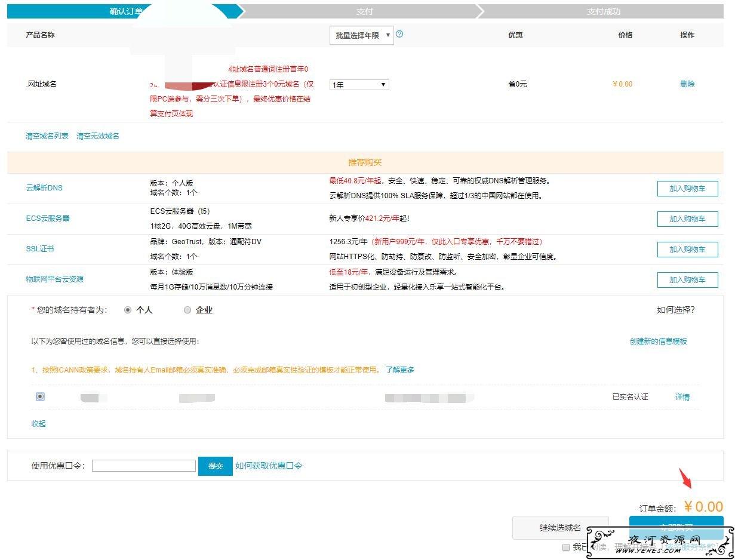This screenshot has height=560, width=735.
Task: Click the 支付成功 step in the progress bar
Action: [x=604, y=11]
